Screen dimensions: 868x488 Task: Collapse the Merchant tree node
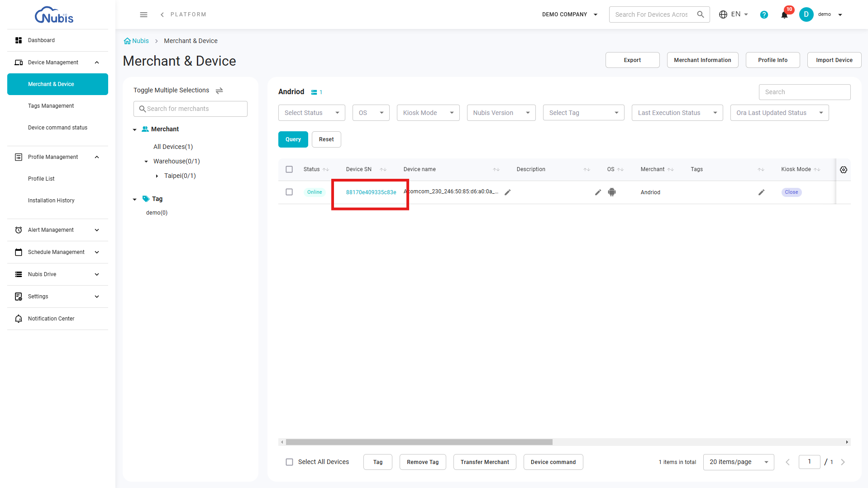(x=134, y=130)
